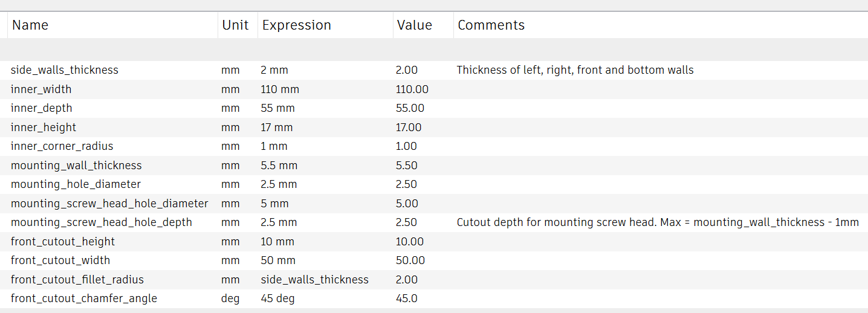The image size is (868, 313).
Task: Click the Value column header
Action: click(414, 25)
